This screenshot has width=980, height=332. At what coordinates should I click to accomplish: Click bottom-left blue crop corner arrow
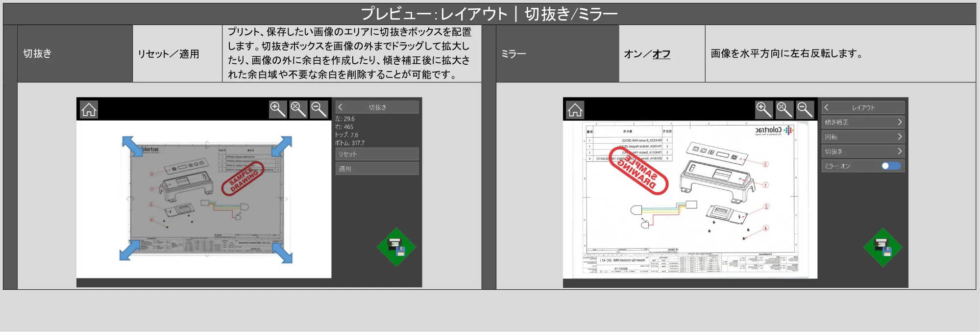click(x=130, y=250)
